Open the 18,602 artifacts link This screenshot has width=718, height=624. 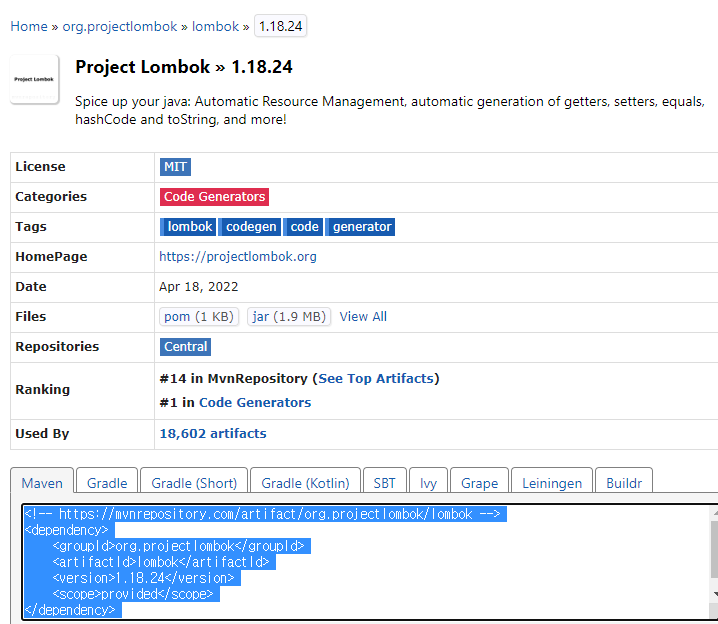point(213,434)
